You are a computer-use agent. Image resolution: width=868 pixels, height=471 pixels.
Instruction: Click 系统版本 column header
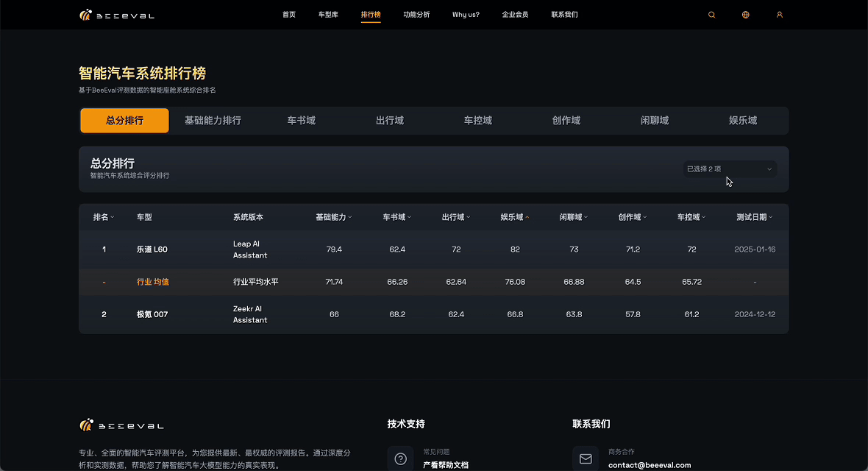pos(248,217)
